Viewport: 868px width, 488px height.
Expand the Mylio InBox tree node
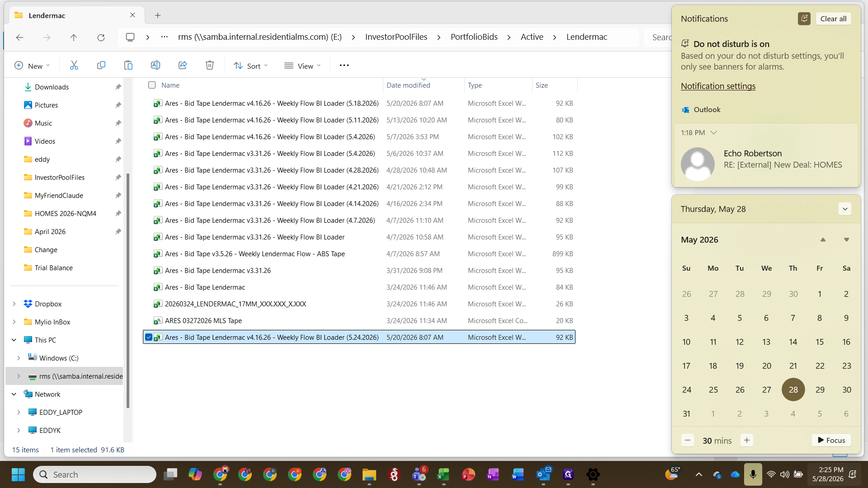(14, 322)
